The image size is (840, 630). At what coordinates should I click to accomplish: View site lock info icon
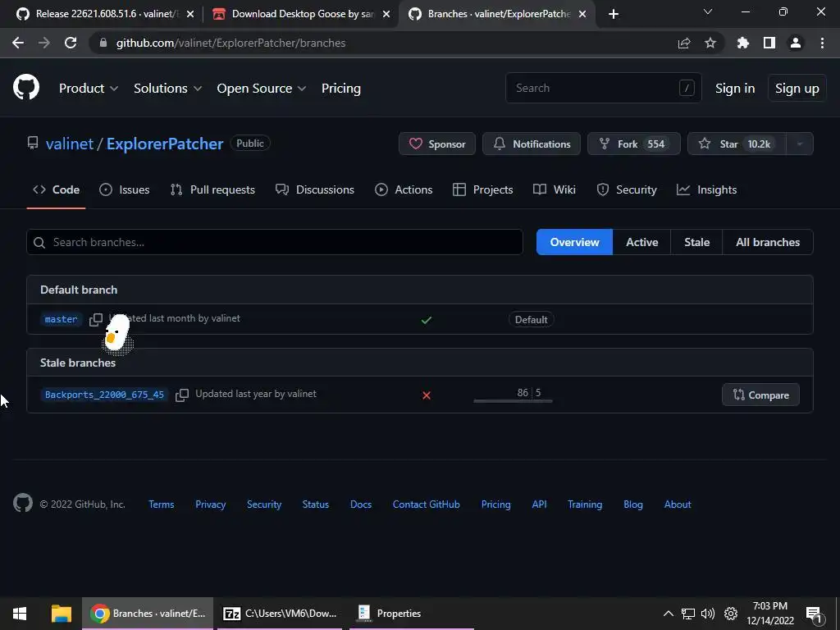(x=103, y=43)
